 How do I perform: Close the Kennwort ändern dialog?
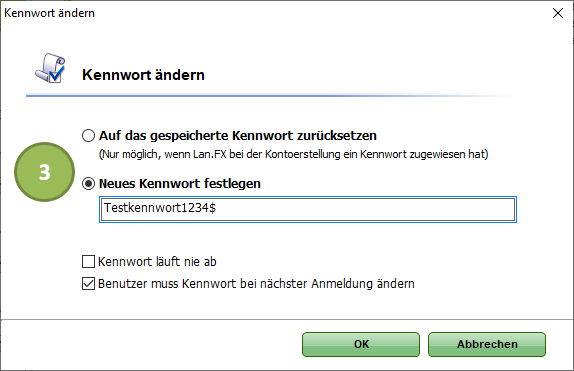tap(558, 13)
